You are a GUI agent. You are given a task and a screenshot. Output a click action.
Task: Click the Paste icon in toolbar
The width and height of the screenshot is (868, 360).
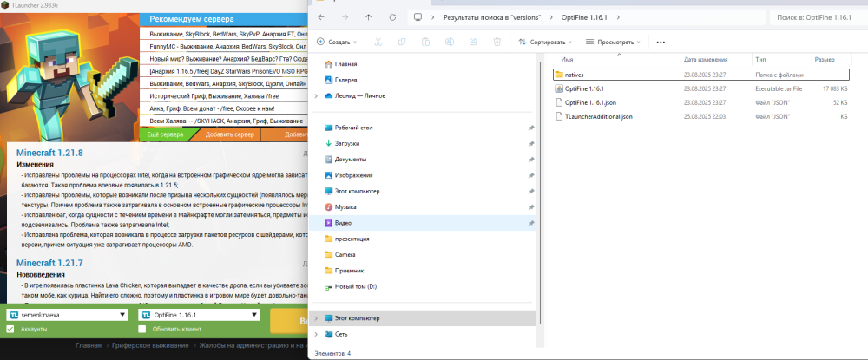pyautogui.click(x=425, y=42)
